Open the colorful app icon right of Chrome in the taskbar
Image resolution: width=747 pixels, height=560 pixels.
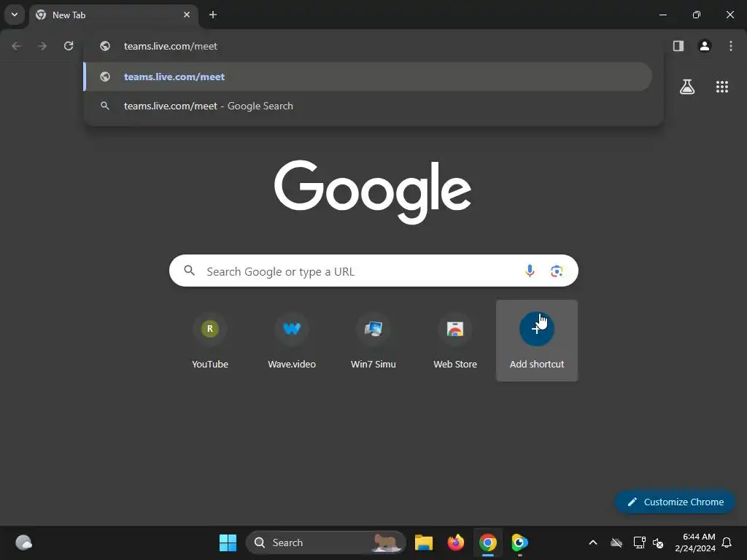click(x=519, y=542)
